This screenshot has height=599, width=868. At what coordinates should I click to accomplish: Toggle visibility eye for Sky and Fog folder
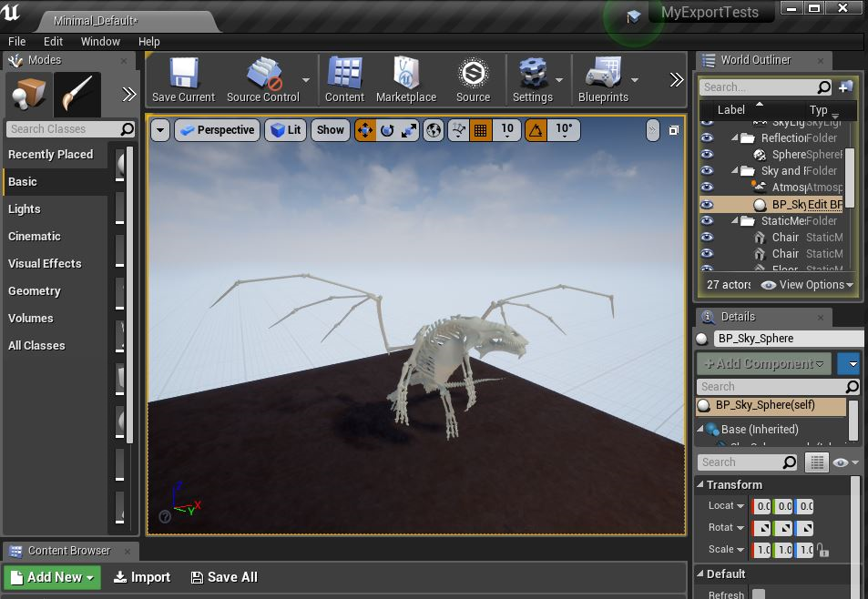click(x=707, y=171)
